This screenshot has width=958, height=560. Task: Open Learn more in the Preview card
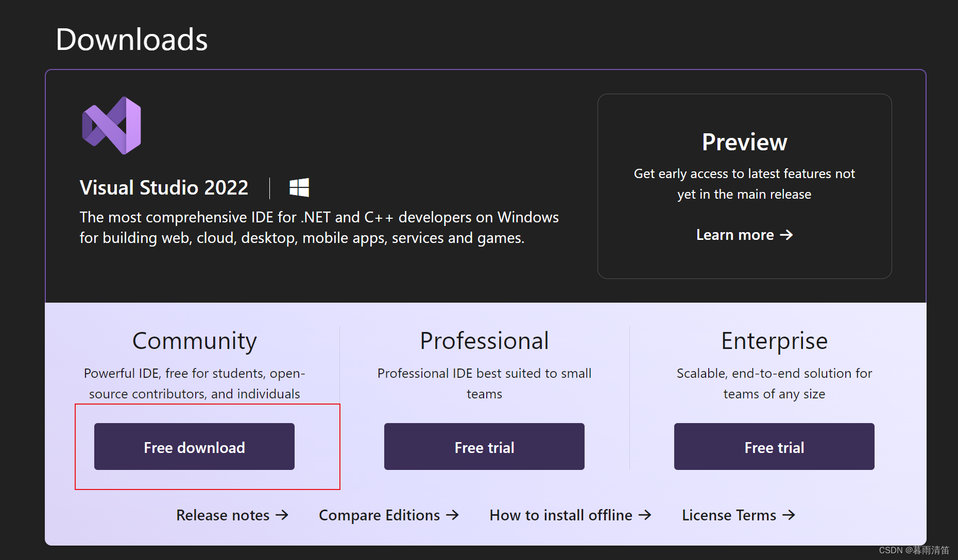[744, 235]
